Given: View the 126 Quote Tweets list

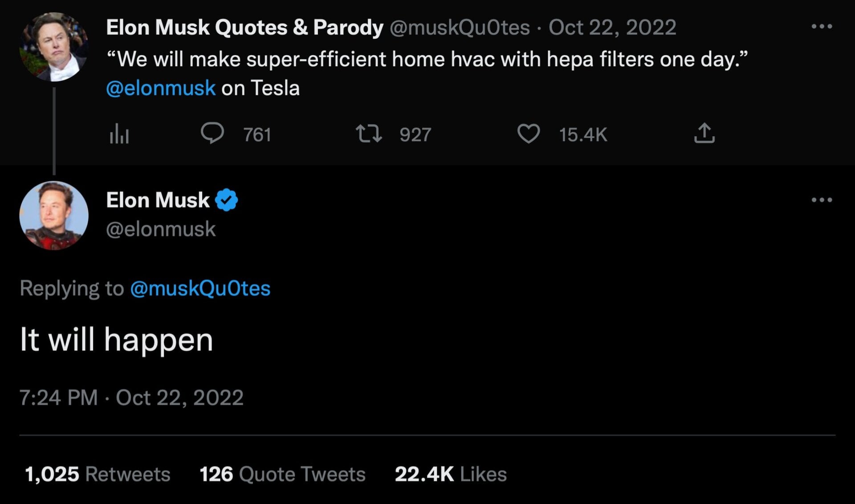Looking at the screenshot, I should click(x=282, y=474).
